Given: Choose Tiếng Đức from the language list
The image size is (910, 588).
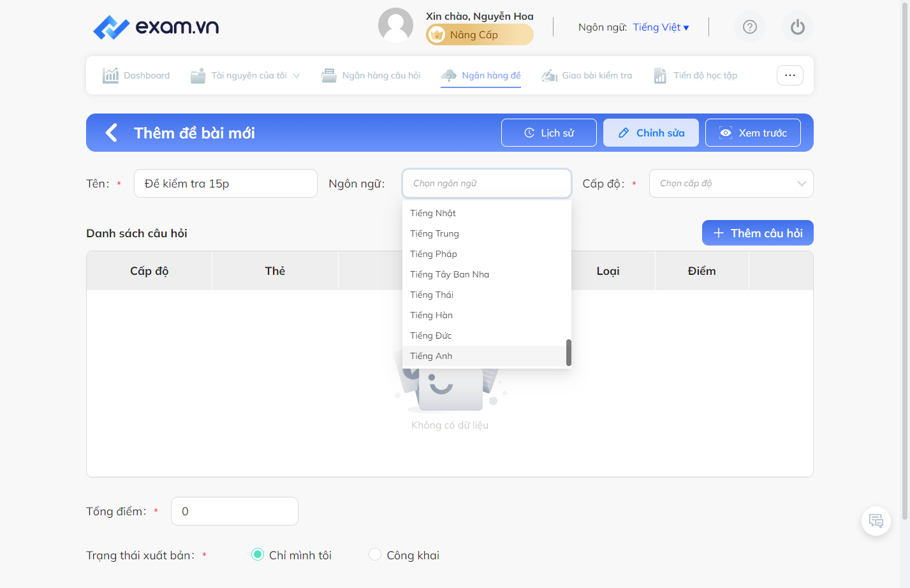Looking at the screenshot, I should [487, 335].
